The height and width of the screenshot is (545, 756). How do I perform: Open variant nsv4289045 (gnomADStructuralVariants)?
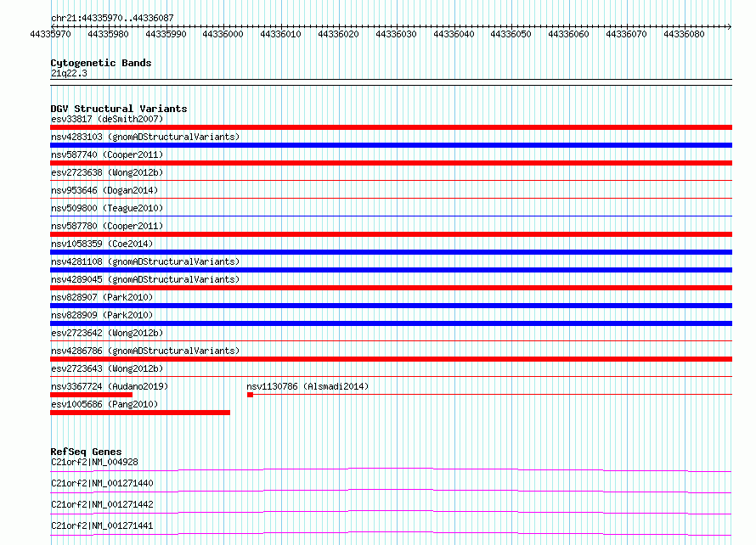point(145,279)
